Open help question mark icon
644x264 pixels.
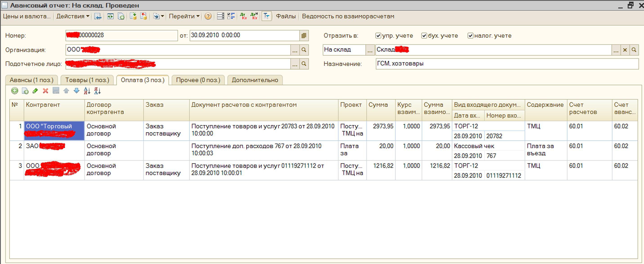(x=208, y=16)
